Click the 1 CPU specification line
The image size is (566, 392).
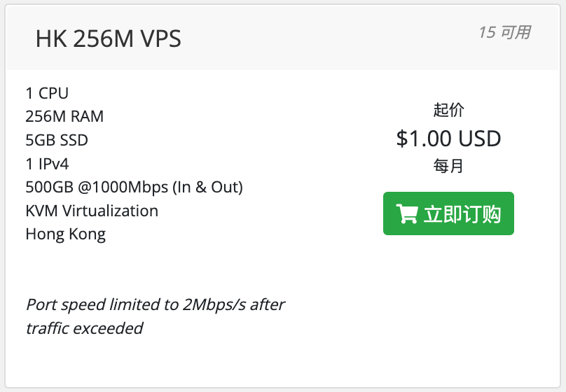coord(47,93)
